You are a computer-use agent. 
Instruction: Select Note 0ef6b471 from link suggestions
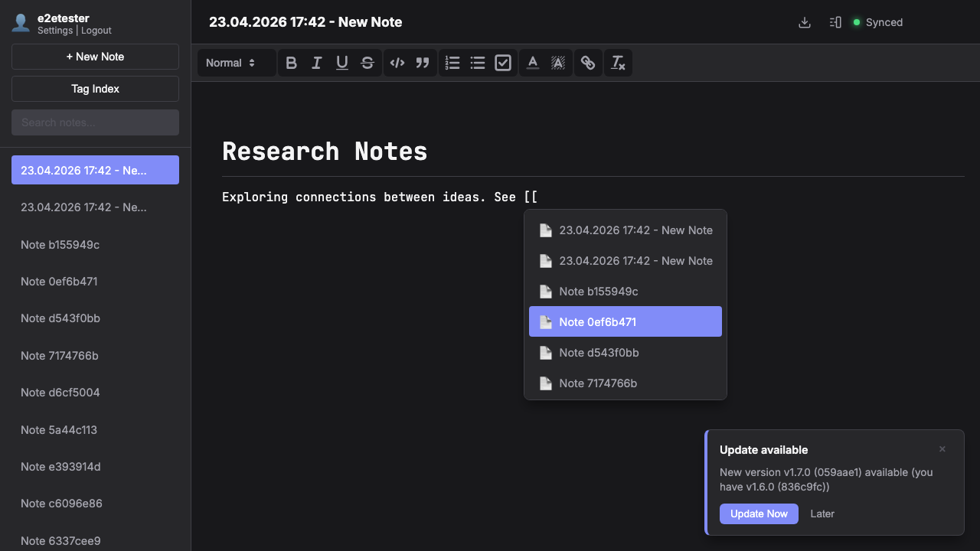pyautogui.click(x=625, y=321)
